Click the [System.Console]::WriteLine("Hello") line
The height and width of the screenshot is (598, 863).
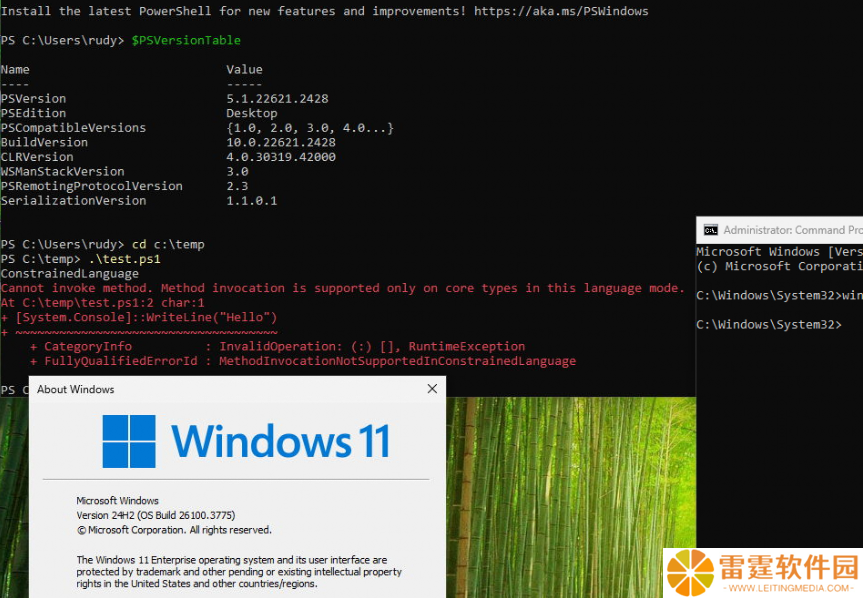pos(139,317)
